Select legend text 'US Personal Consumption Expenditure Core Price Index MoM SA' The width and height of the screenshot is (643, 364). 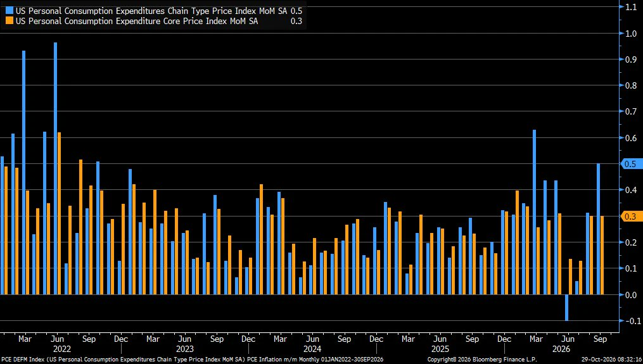(x=137, y=21)
